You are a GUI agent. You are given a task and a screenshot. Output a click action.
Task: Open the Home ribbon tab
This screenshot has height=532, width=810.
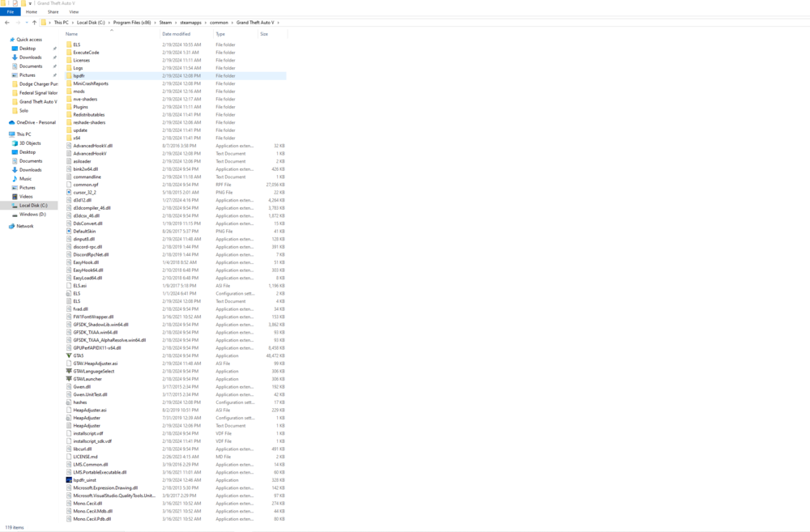[x=32, y=12]
